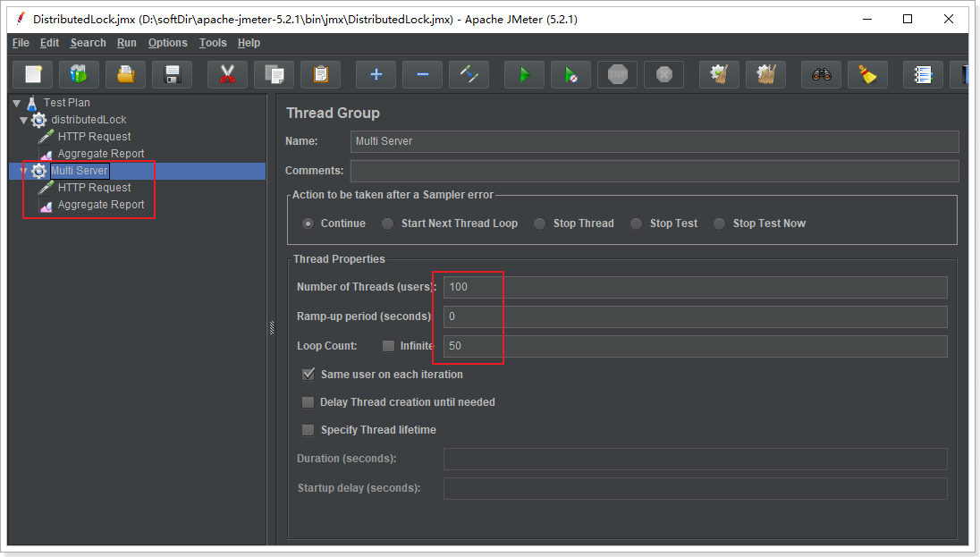Start the test with green play icon
The width and height of the screenshot is (980, 557).
coord(524,74)
